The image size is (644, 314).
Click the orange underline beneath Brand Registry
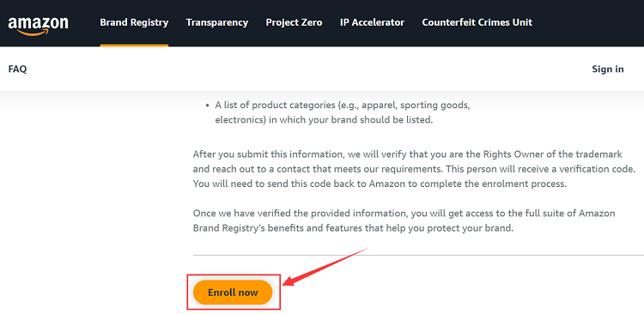tap(134, 45)
